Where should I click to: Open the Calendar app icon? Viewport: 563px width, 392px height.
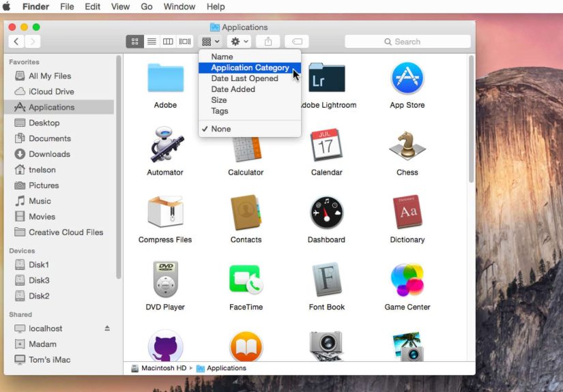click(326, 145)
